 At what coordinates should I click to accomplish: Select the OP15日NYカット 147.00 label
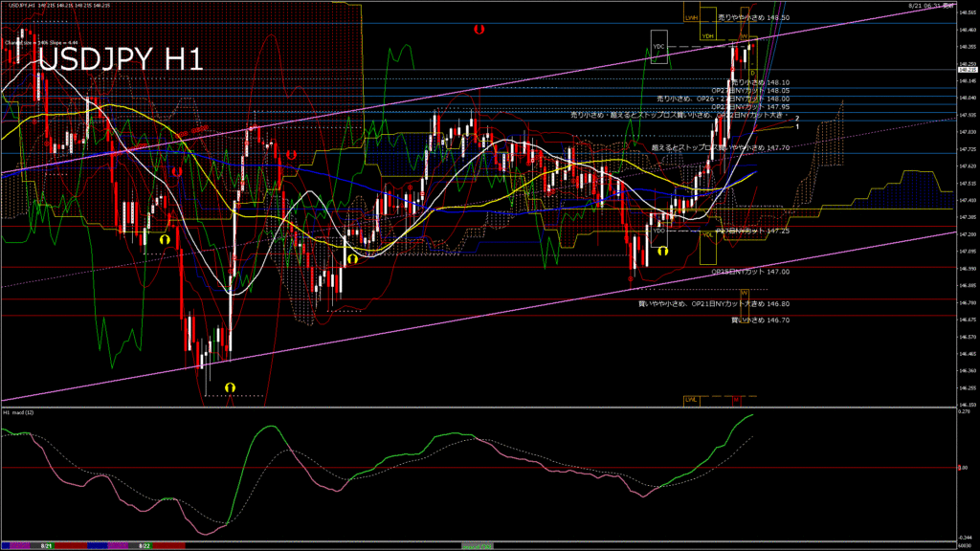(749, 272)
